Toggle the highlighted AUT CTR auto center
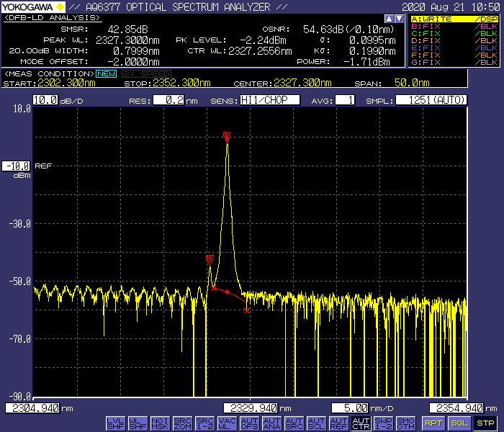Image resolution: width=504 pixels, height=432 pixels. pyautogui.click(x=361, y=423)
